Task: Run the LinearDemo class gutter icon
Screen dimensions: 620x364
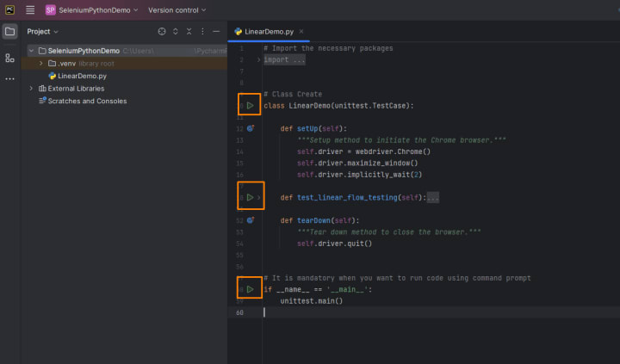Action: click(x=250, y=106)
